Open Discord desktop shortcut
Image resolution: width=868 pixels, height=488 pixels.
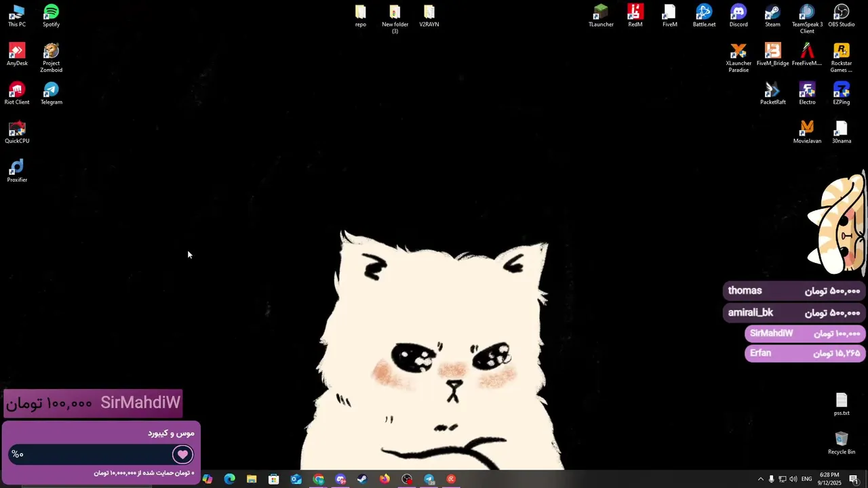[x=738, y=16]
